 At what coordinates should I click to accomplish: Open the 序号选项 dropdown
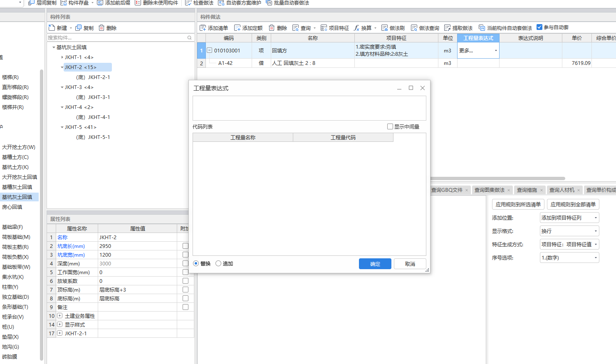[x=569, y=258]
